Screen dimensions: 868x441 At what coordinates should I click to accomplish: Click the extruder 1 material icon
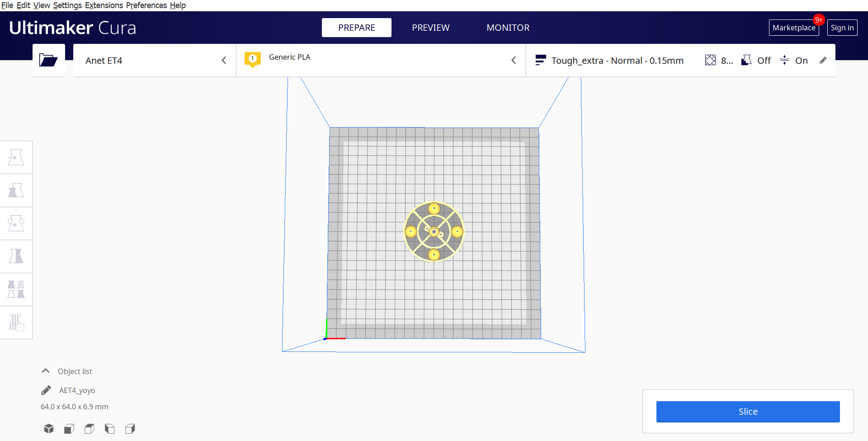point(253,59)
